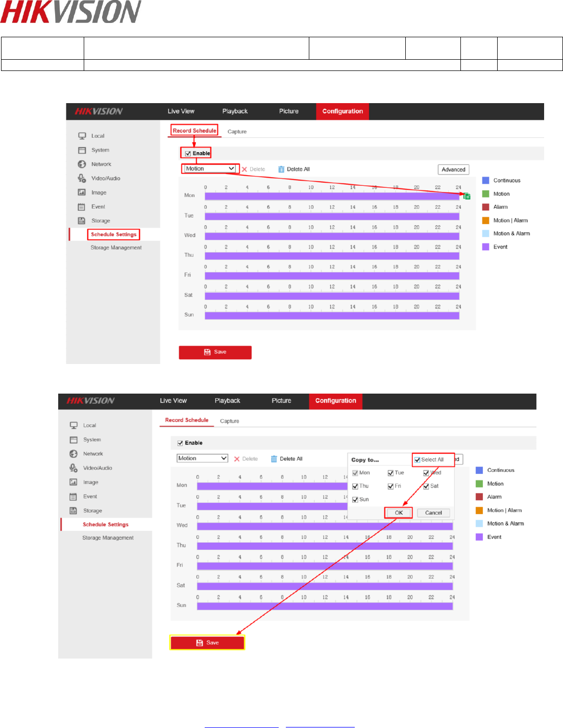Open the Motion record type dropdown, first screenshot

pos(210,168)
